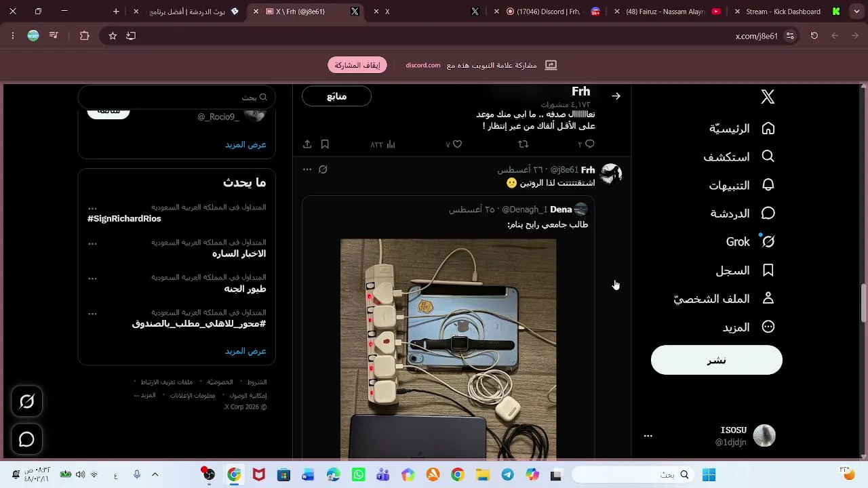This screenshot has height=488, width=868.
Task: Expand the footer More (المزيد) menu
Action: (145, 395)
